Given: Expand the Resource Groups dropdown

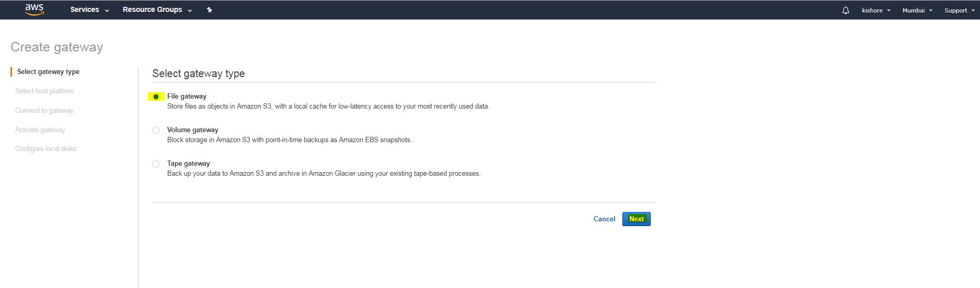Looking at the screenshot, I should 157,10.
